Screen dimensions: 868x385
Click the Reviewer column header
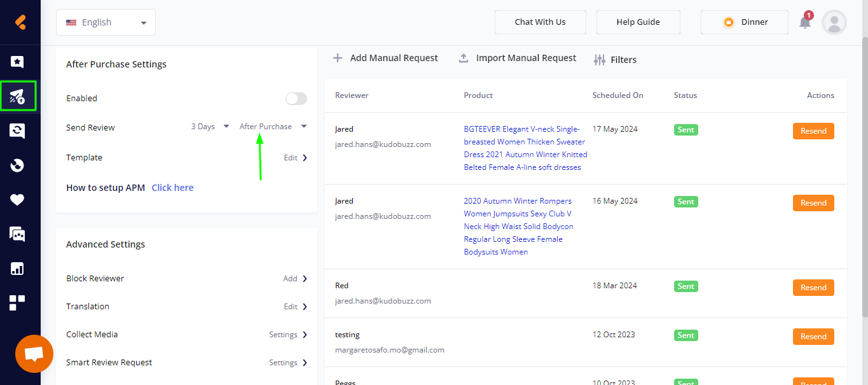352,95
